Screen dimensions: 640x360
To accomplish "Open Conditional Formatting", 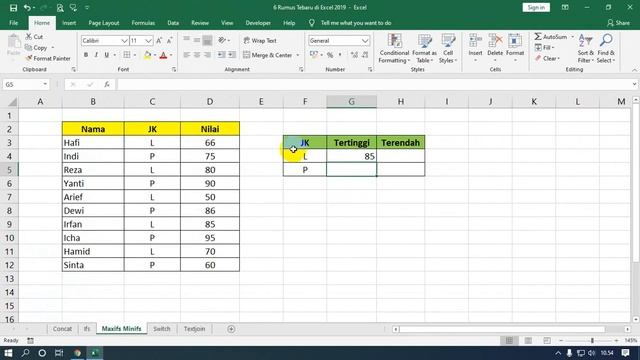I will [394, 49].
